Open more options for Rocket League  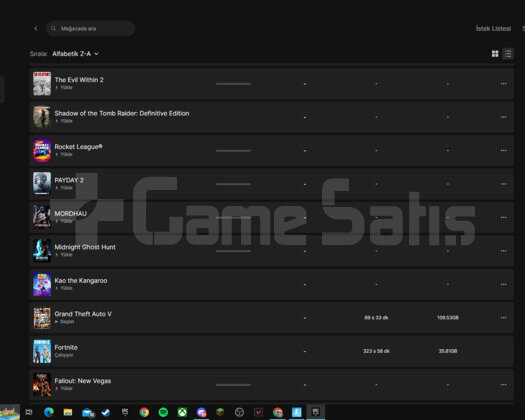click(503, 150)
